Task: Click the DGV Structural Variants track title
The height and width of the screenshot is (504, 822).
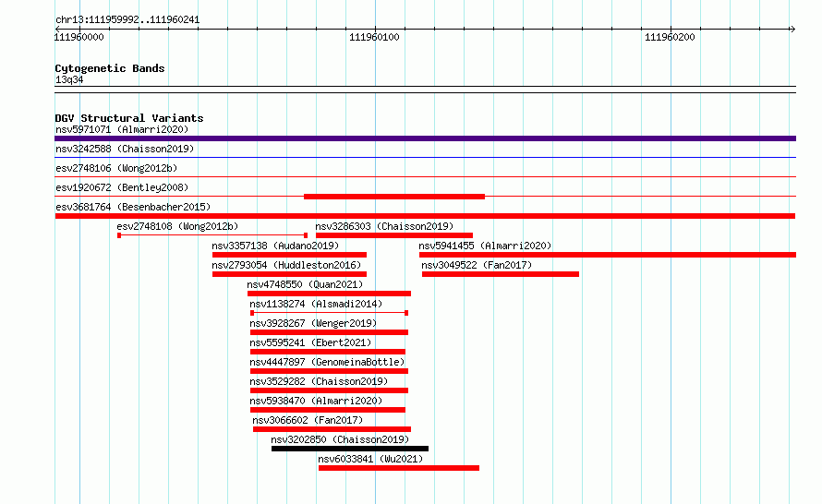Action: click(129, 118)
